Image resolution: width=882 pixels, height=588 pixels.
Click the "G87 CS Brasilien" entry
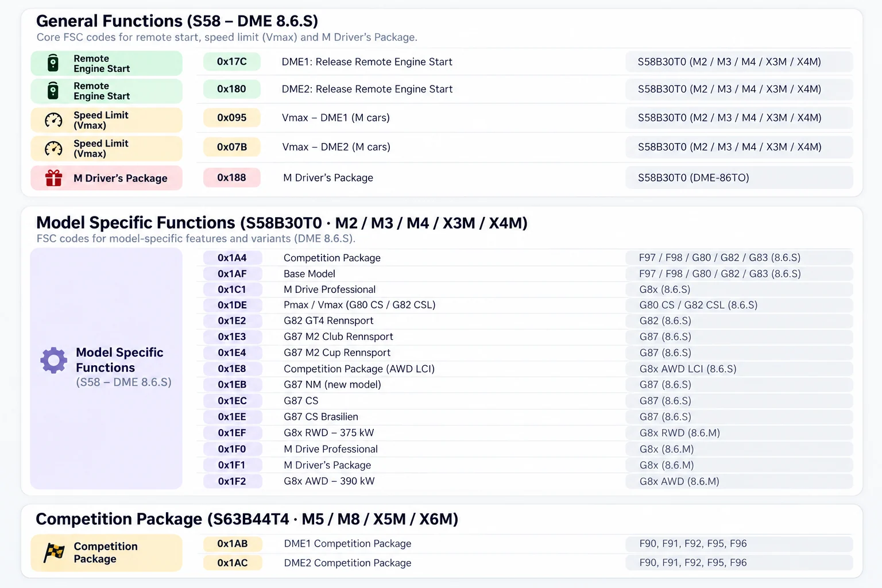click(x=321, y=417)
